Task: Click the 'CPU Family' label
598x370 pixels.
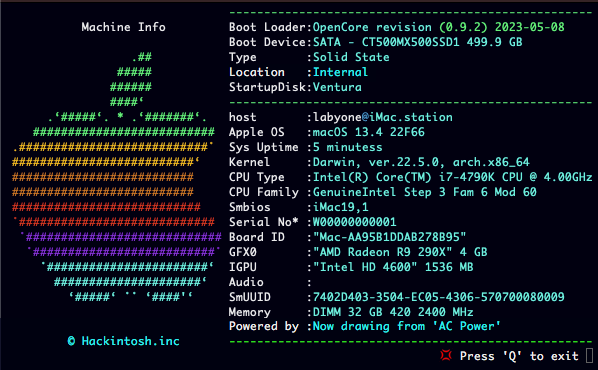Action: coord(264,192)
